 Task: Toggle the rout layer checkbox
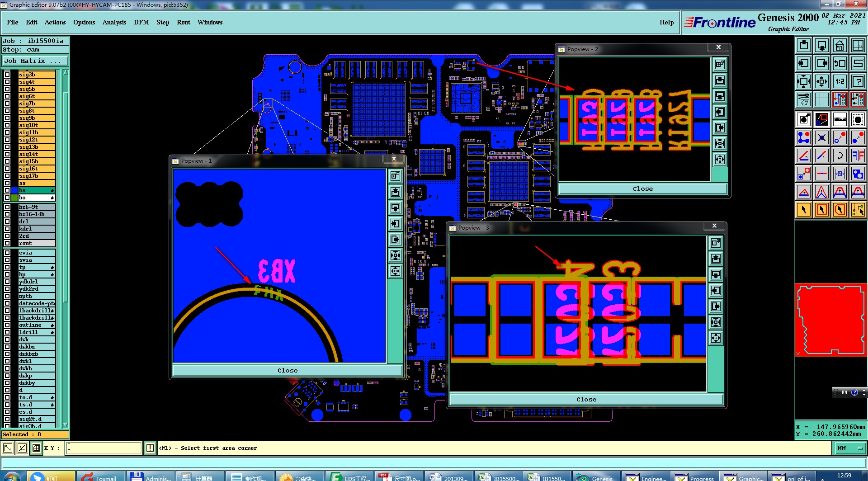coord(7,243)
